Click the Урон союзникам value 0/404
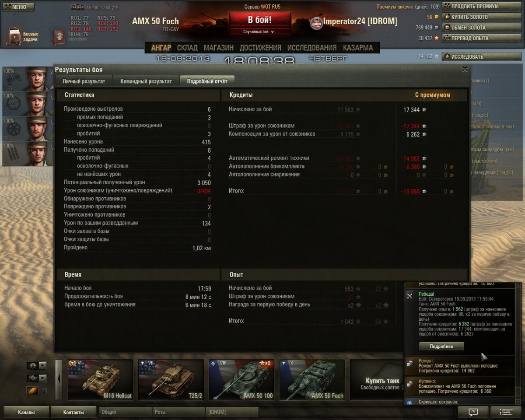 [203, 191]
